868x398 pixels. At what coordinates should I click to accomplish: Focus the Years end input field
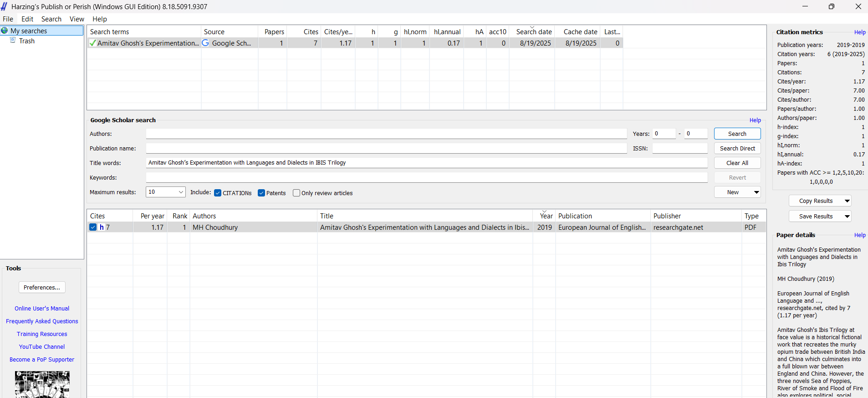pos(696,134)
